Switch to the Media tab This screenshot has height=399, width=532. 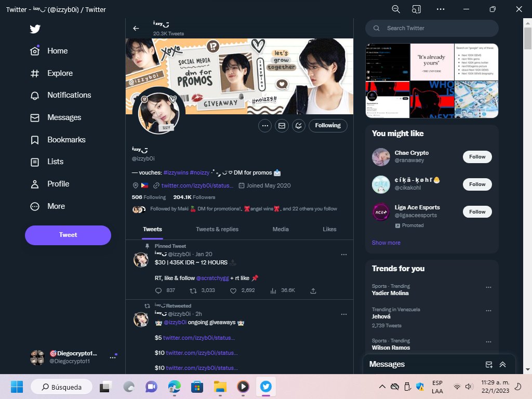281,229
